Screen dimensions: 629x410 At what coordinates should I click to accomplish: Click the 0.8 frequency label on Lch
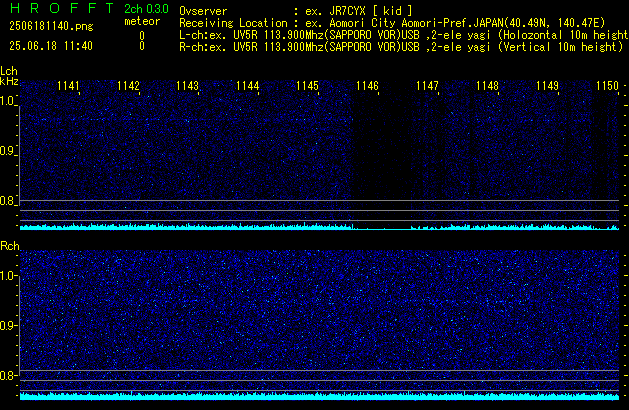pyautogui.click(x=8, y=201)
